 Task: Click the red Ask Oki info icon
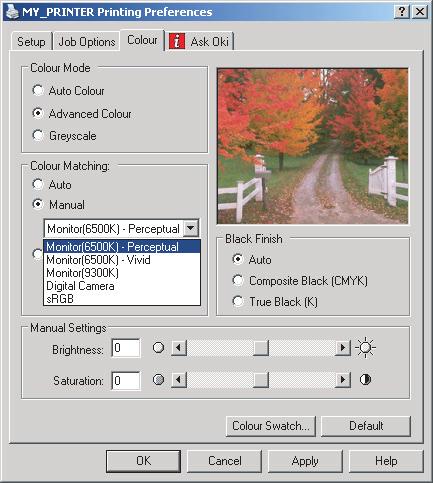177,41
